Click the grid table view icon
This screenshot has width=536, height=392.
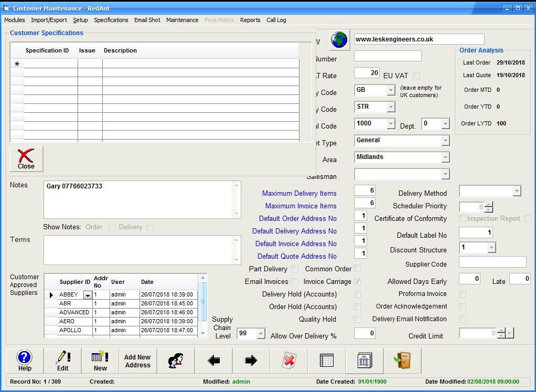(x=327, y=361)
